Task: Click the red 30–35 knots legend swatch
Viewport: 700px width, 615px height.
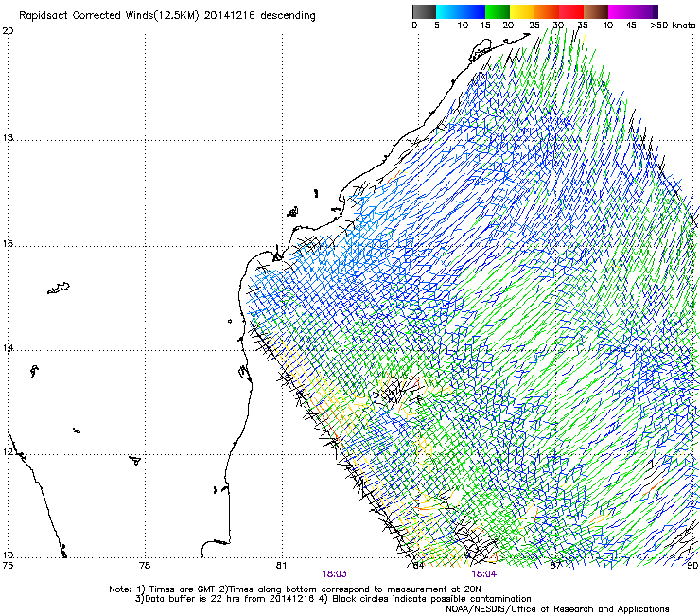Action: 571,11
